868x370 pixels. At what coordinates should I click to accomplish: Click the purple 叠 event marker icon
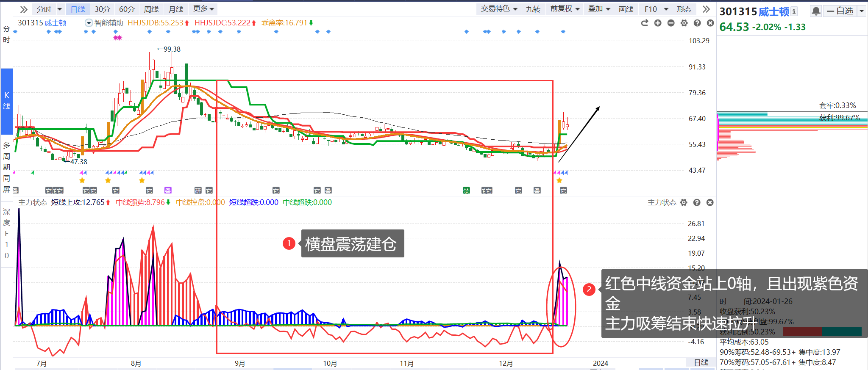168,191
